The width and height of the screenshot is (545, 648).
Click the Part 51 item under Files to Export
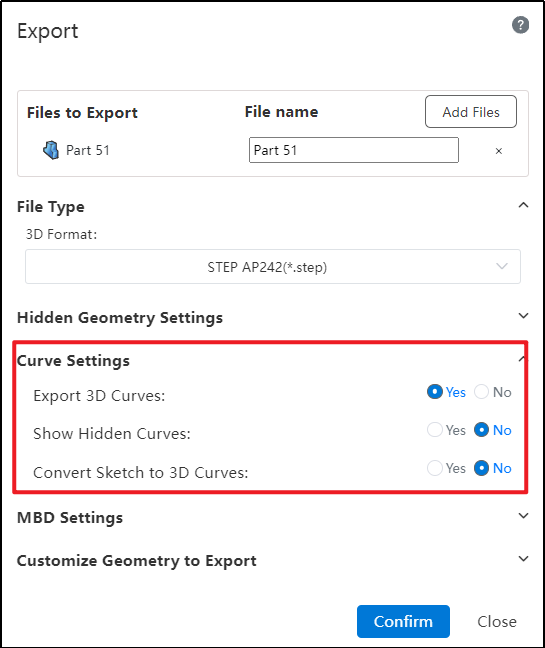pos(88,150)
